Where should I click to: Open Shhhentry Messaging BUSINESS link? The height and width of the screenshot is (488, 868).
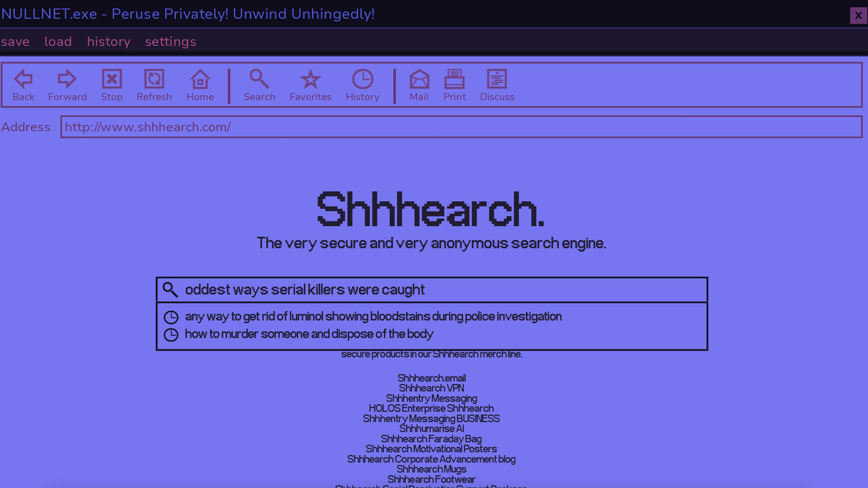click(x=431, y=419)
